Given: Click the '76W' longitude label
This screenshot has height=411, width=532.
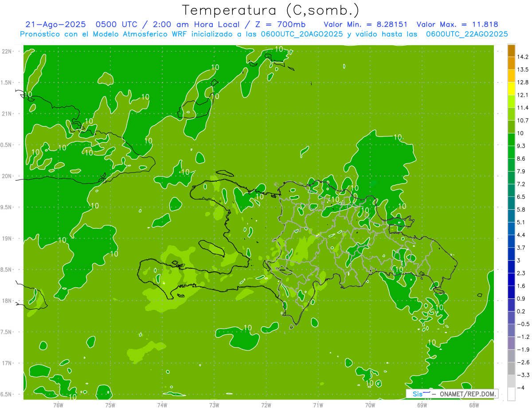Looking at the screenshot, I should click(x=58, y=405).
